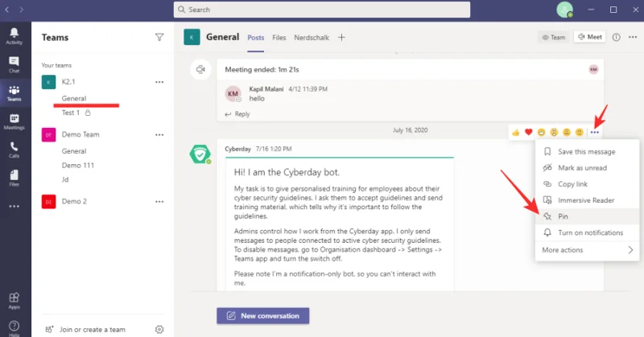Open the Chat section

point(14,64)
